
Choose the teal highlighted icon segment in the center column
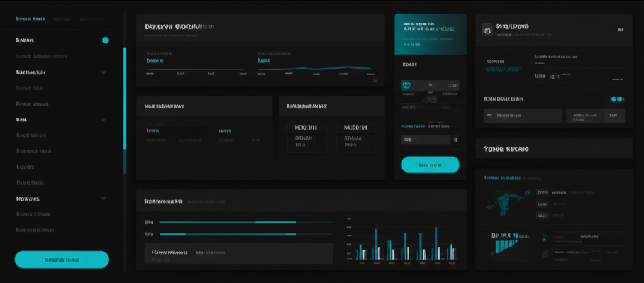pos(407,86)
